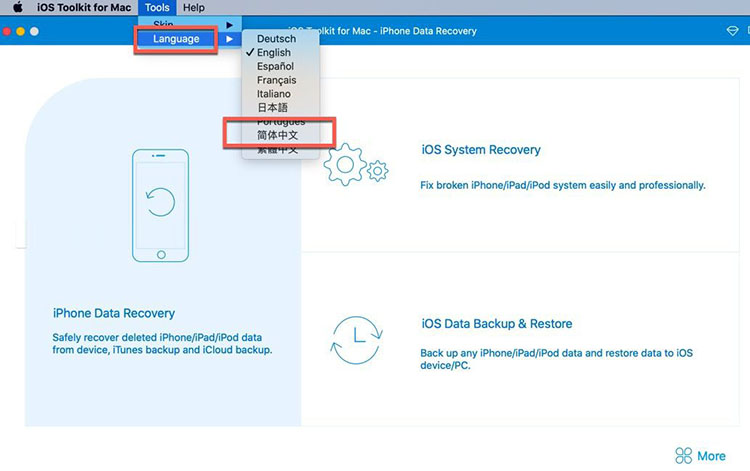This screenshot has width=750, height=471.
Task: Choose Español language
Action: click(x=275, y=66)
